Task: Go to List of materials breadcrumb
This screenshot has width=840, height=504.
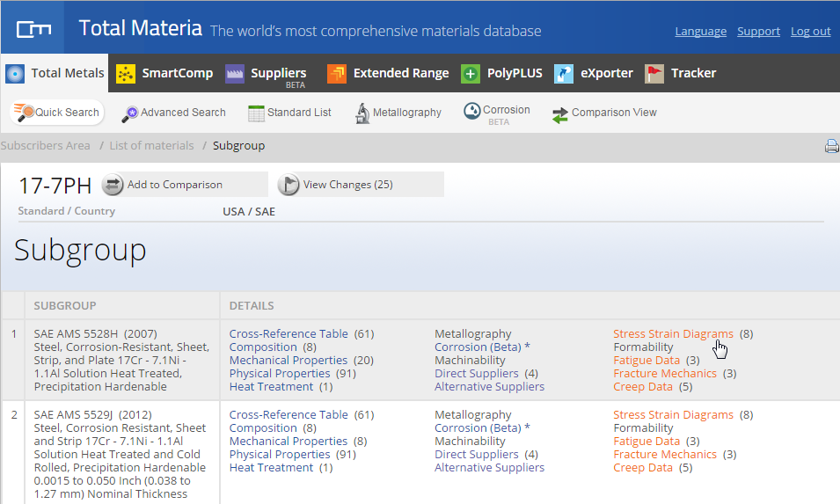Action: point(151,146)
